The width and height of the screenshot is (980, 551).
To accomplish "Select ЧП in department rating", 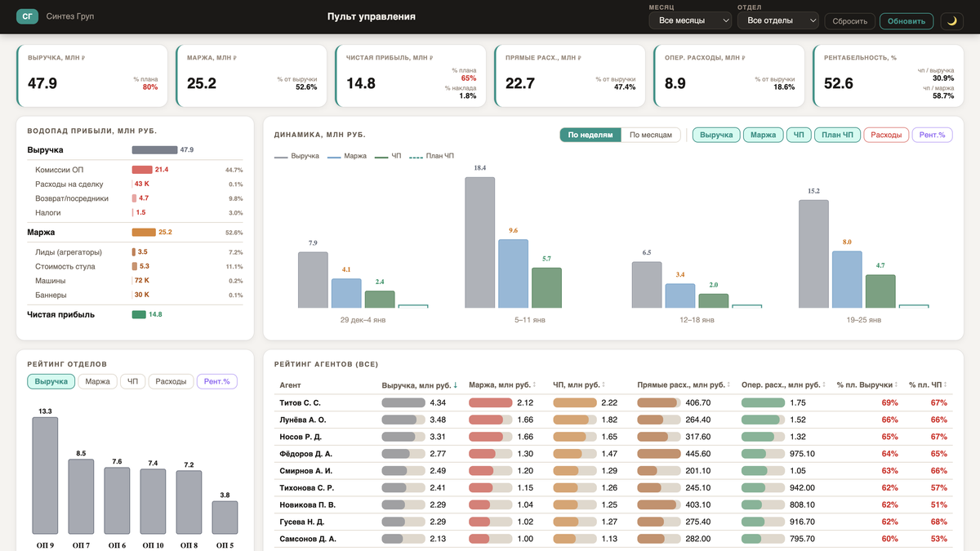I will point(132,381).
